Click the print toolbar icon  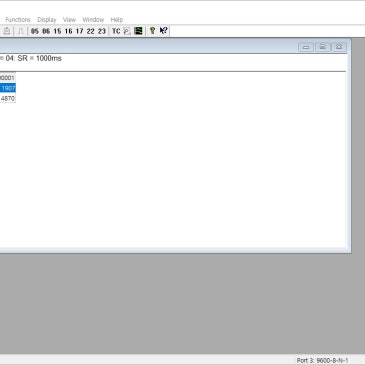point(7,31)
